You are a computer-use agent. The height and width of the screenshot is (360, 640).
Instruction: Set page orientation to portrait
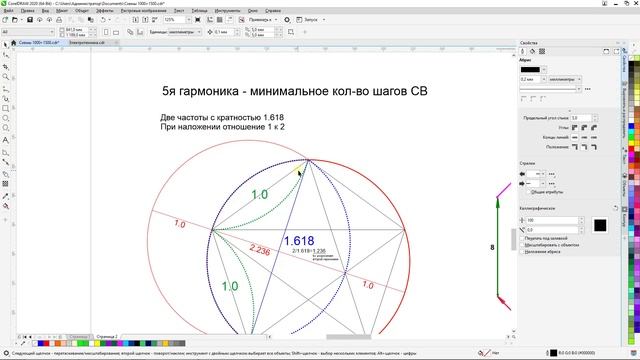106,32
